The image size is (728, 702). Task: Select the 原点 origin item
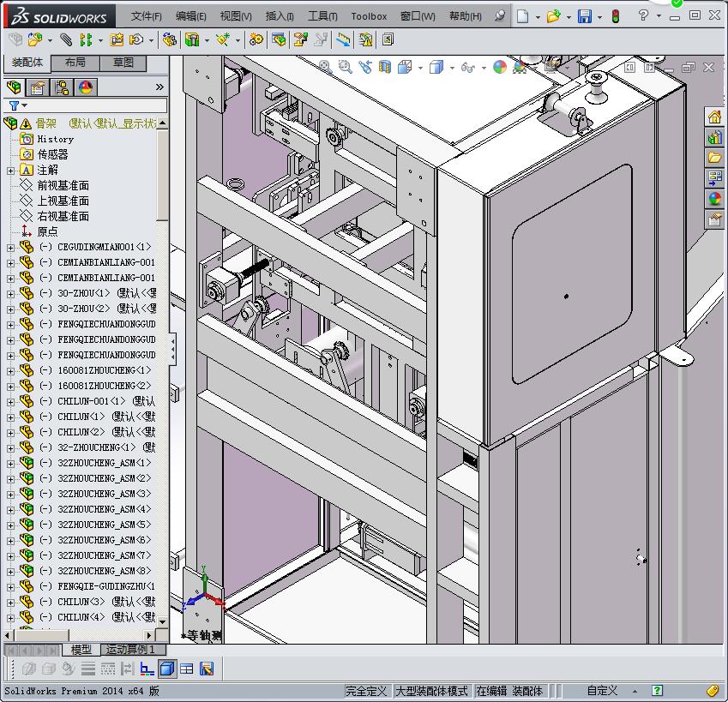[47, 231]
